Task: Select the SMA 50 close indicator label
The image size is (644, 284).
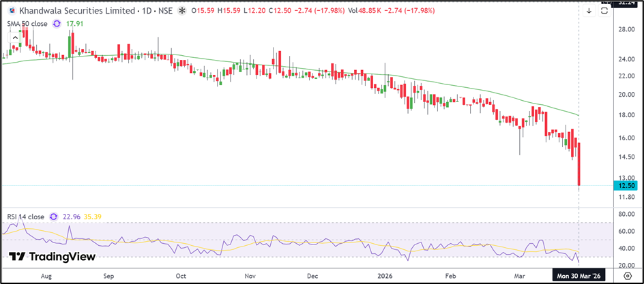Action: coord(26,23)
